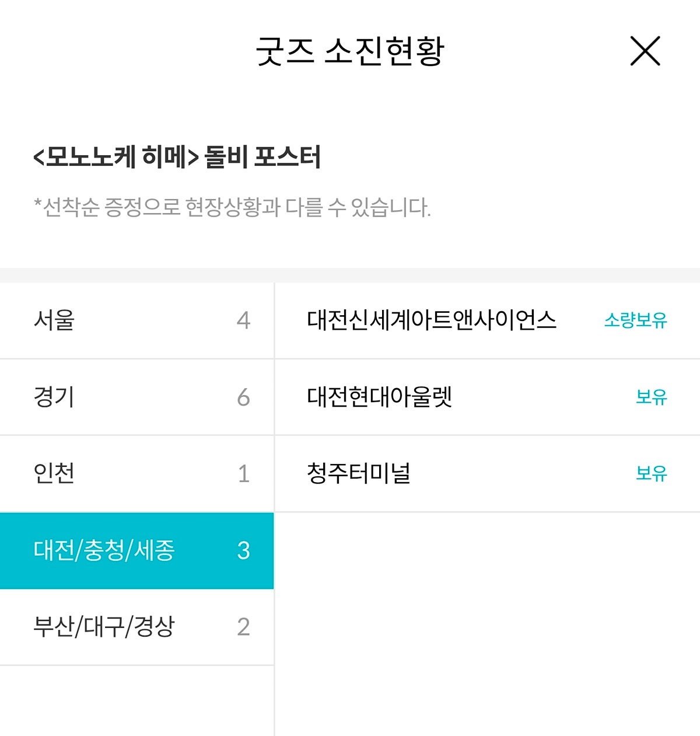700x736 pixels.
Task: Click the 소량보유 status label
Action: click(x=635, y=320)
